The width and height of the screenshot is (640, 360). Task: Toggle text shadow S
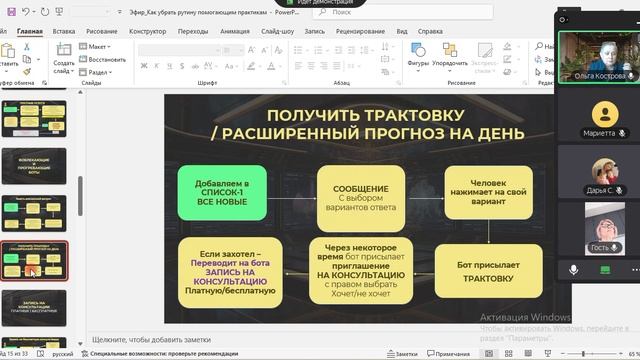(182, 66)
